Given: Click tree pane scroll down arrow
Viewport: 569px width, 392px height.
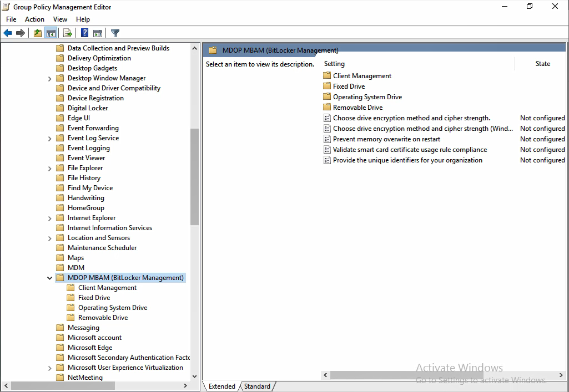Looking at the screenshot, I should [194, 377].
